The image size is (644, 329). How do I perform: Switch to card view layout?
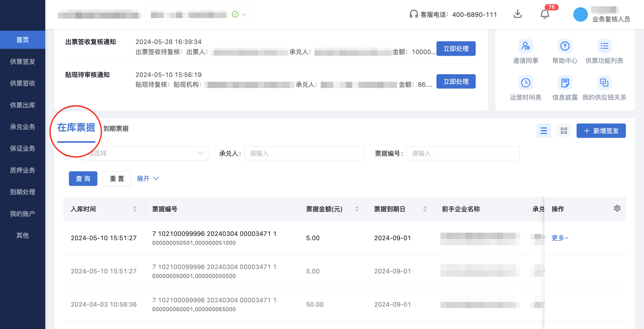563,131
